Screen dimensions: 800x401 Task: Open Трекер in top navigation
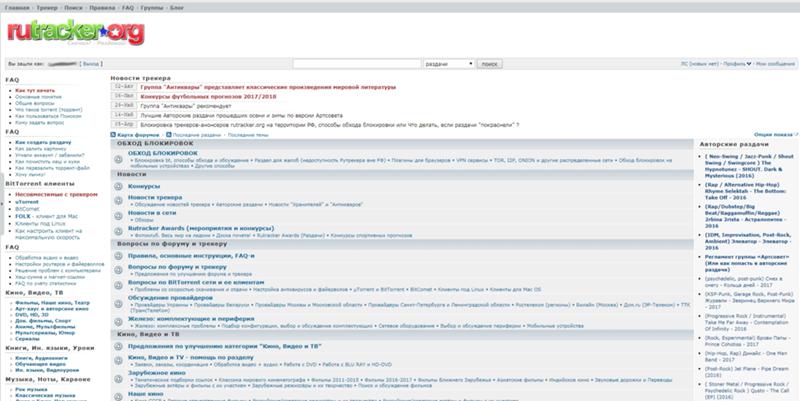[46, 8]
